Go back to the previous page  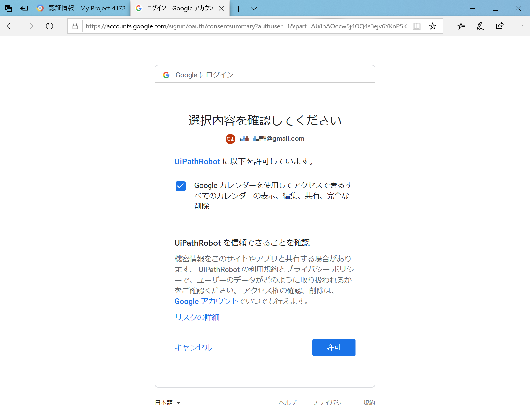tap(10, 26)
